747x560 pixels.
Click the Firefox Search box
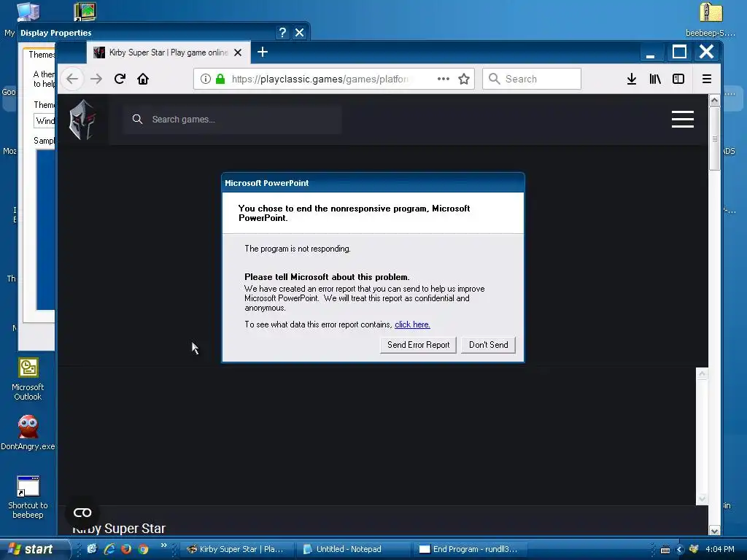532,79
